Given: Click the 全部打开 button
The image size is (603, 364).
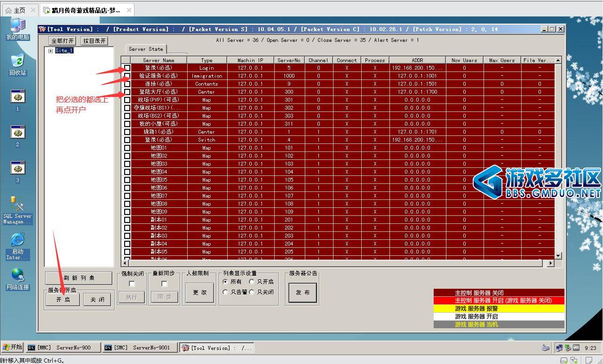Looking at the screenshot, I should [x=63, y=41].
